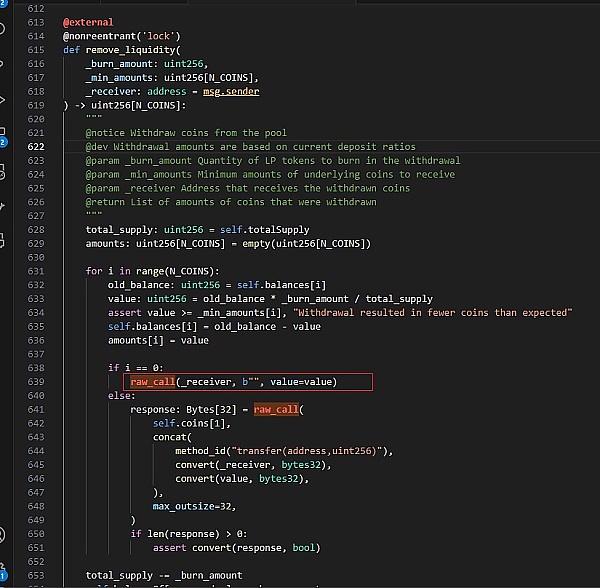Click Bytes[32] on line 641
The height and width of the screenshot is (588, 600).
(211, 409)
